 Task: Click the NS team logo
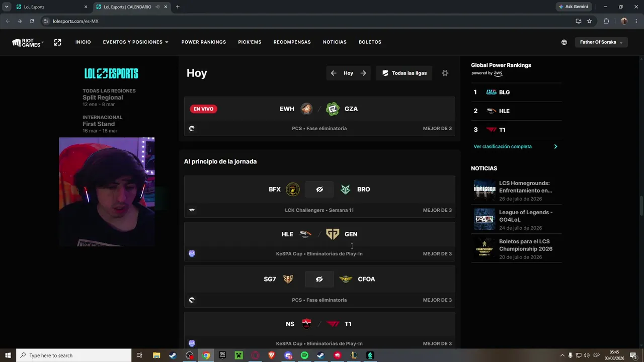(x=306, y=324)
